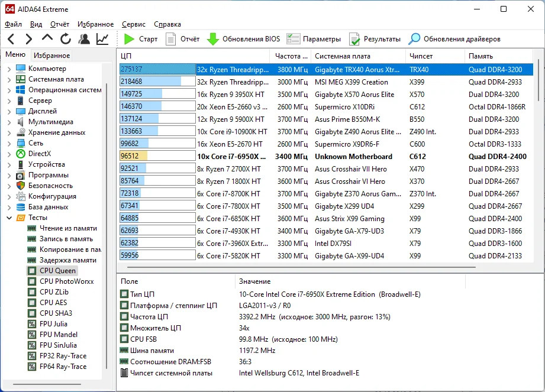Open the Сервис menu

(x=134, y=24)
